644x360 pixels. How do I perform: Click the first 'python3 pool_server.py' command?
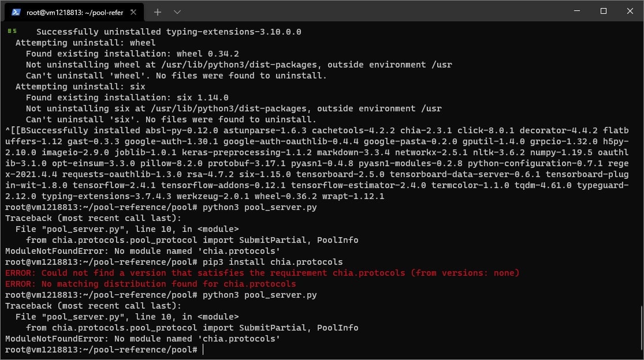pyautogui.click(x=259, y=207)
